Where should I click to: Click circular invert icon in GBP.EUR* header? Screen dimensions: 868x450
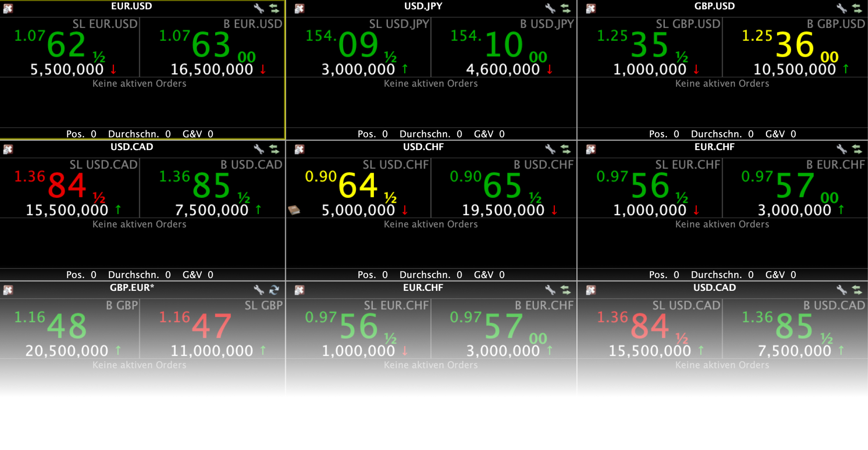(x=274, y=290)
